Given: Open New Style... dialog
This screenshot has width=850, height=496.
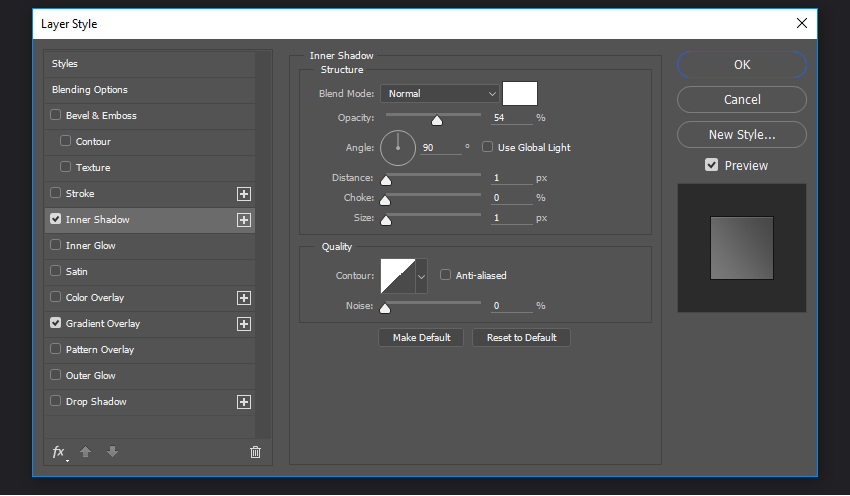Looking at the screenshot, I should tap(742, 134).
